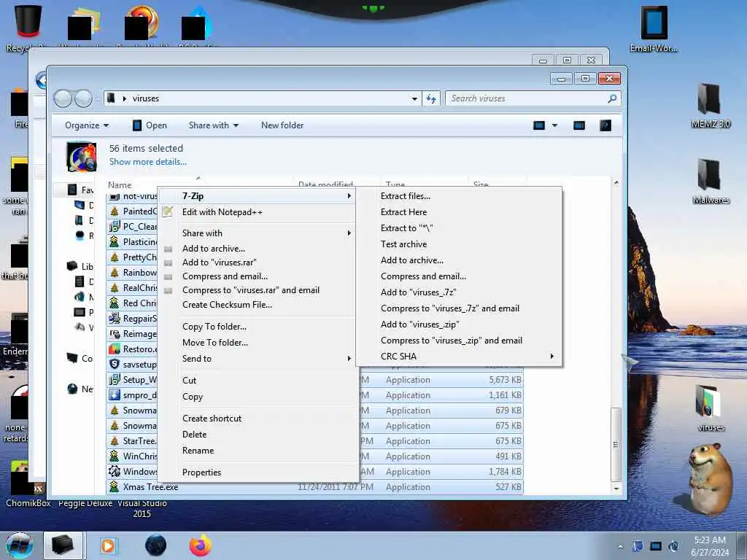
Task: Click the WinRAR icon beside Add to archive
Action: 169,249
